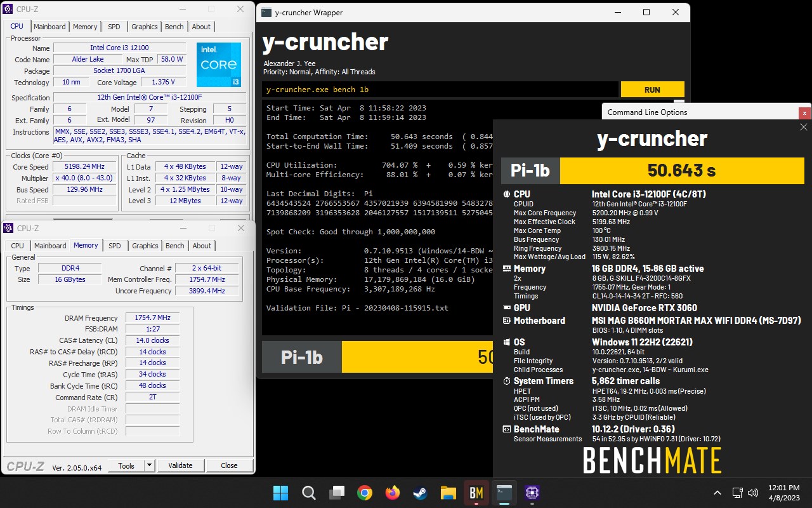Switch to CPU-Z on the taskbar
The height and width of the screenshot is (508, 812).
tap(532, 492)
